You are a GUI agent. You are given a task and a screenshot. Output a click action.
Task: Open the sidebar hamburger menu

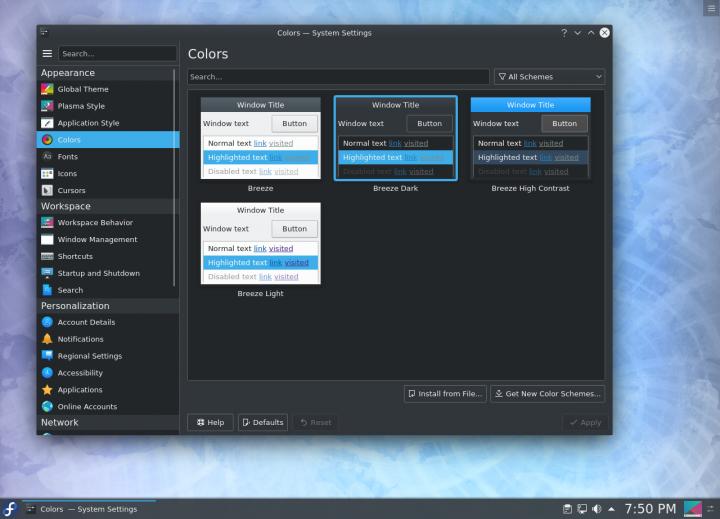tap(46, 53)
